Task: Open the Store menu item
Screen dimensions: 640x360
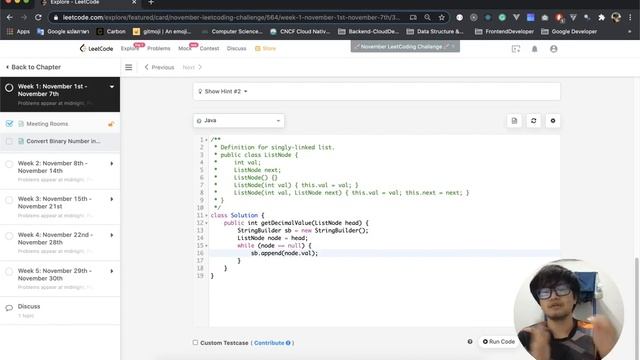Action: click(265, 49)
